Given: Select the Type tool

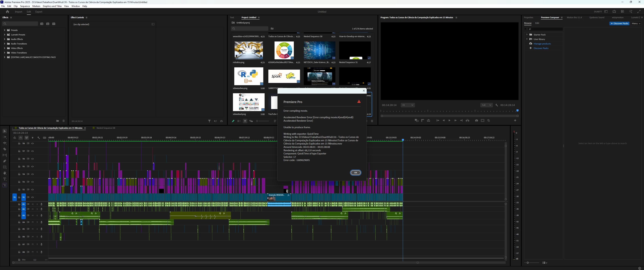Looking at the screenshot, I should coord(4,179).
